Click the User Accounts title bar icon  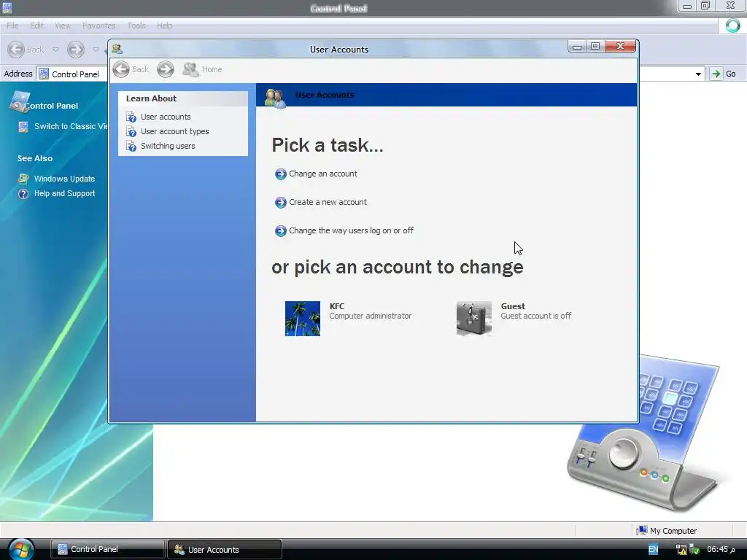click(117, 49)
